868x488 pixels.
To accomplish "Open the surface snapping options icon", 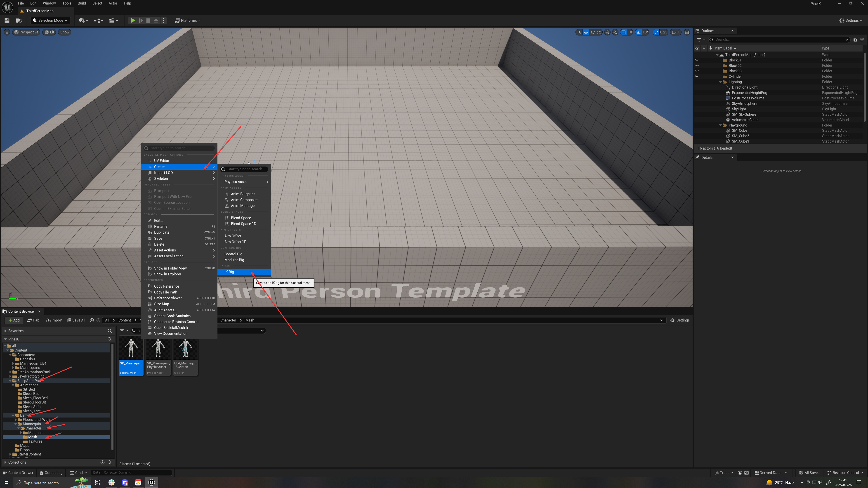I will click(x=615, y=32).
